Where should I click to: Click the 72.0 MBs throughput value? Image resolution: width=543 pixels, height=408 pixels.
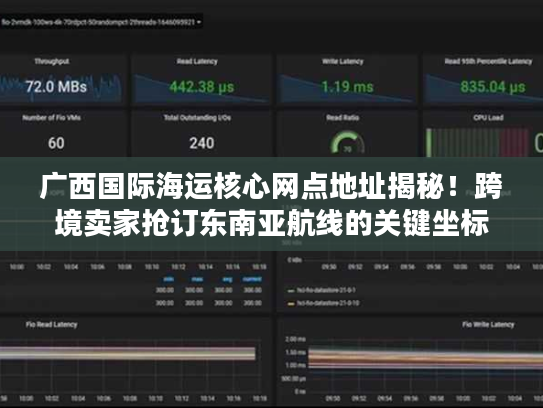point(56,86)
